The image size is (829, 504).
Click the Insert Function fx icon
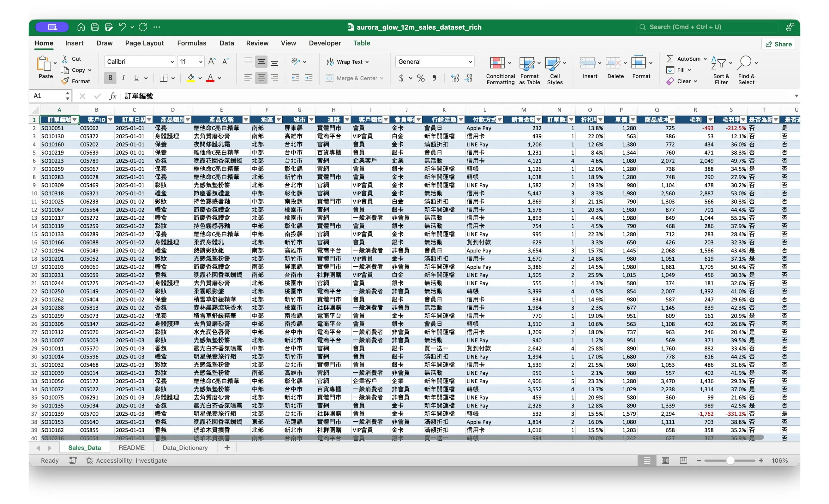coord(113,96)
